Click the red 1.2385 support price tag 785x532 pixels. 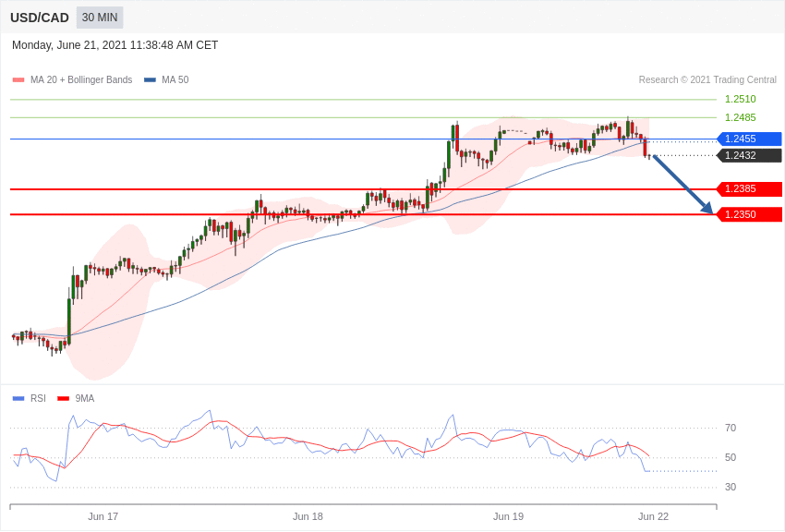coord(749,188)
